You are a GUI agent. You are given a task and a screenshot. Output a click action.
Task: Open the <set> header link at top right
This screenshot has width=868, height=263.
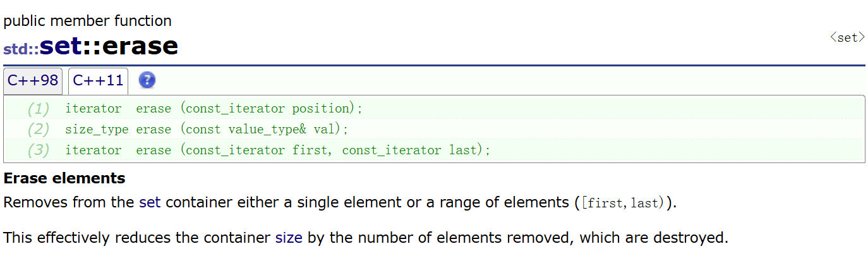pyautogui.click(x=847, y=37)
